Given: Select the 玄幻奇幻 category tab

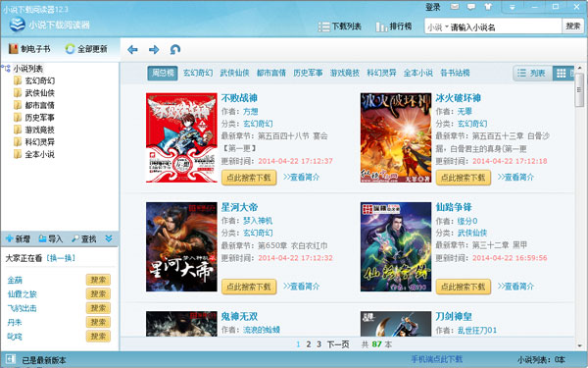Looking at the screenshot, I should coord(198,73).
